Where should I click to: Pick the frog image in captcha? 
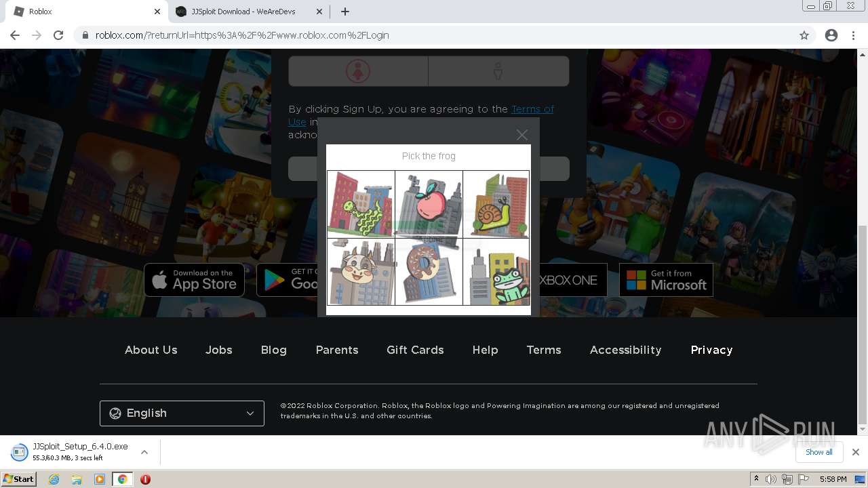[x=496, y=272]
